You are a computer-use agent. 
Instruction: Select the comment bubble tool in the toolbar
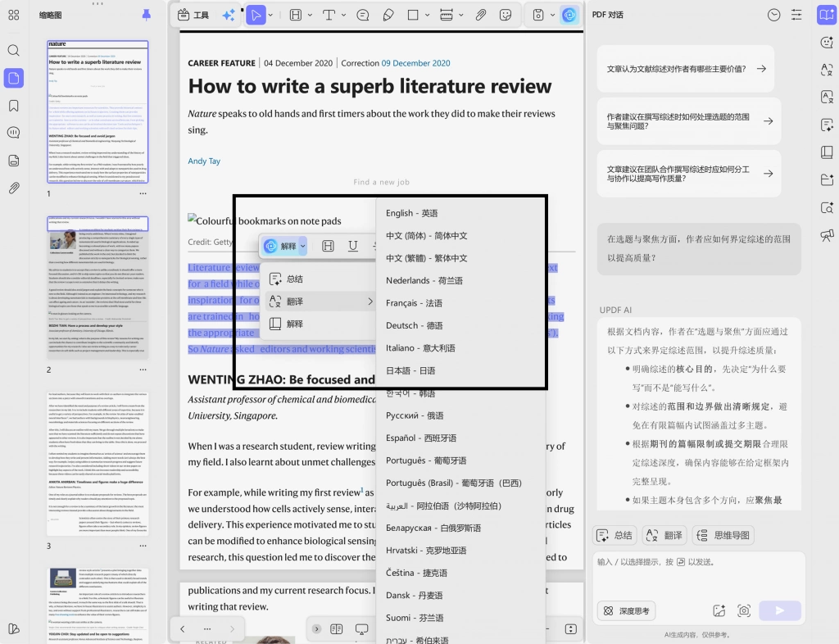(362, 15)
